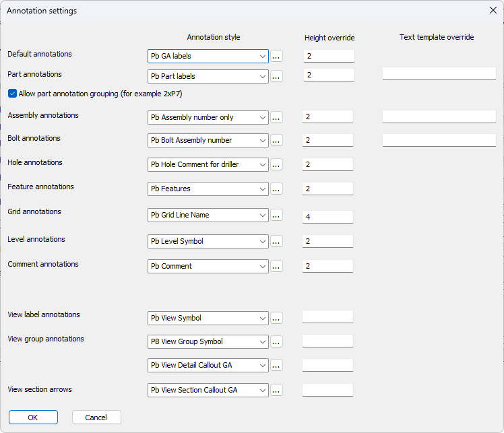The image size is (504, 433).
Task: Click the ellipsis button next to Pb GA labels
Action: 276,57
